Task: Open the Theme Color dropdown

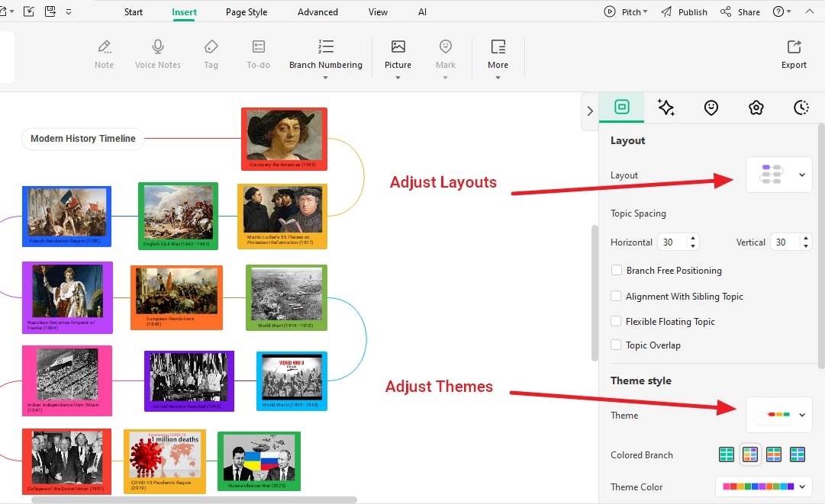Action: click(x=763, y=486)
